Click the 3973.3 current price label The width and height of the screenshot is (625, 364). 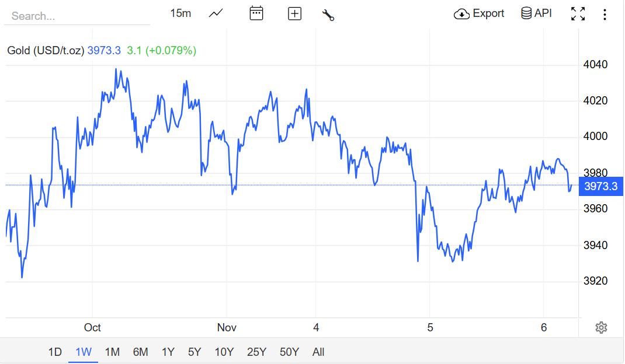(x=600, y=186)
